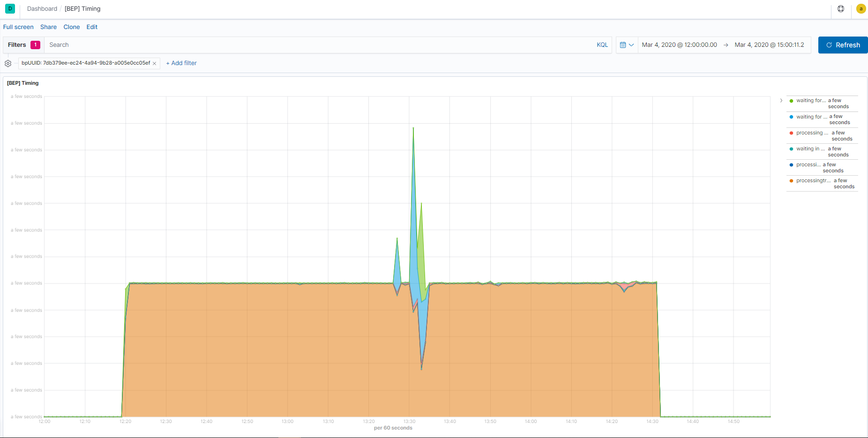
Task: Open the Share menu
Action: 48,27
